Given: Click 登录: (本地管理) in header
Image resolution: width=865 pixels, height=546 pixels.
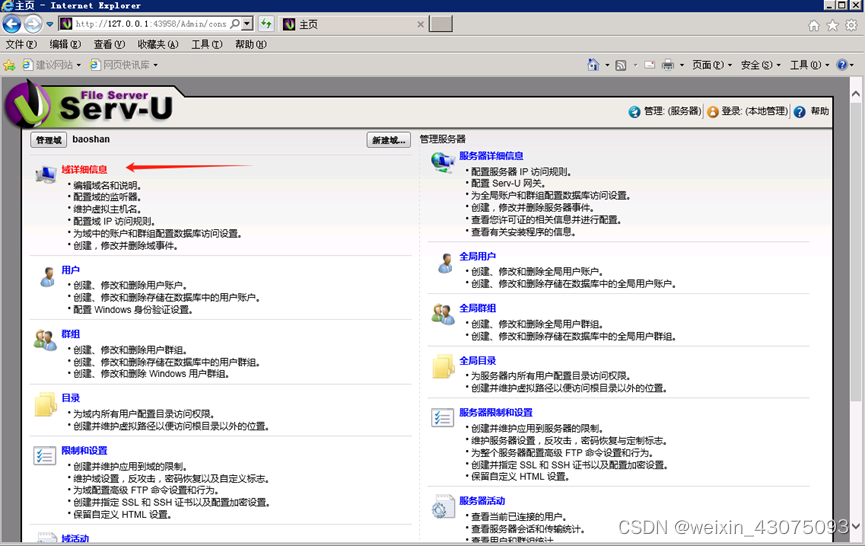Looking at the screenshot, I should 747,111.
